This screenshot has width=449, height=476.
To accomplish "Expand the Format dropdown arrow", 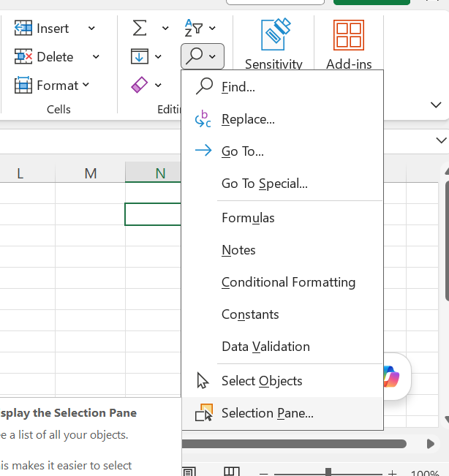I will [86, 85].
